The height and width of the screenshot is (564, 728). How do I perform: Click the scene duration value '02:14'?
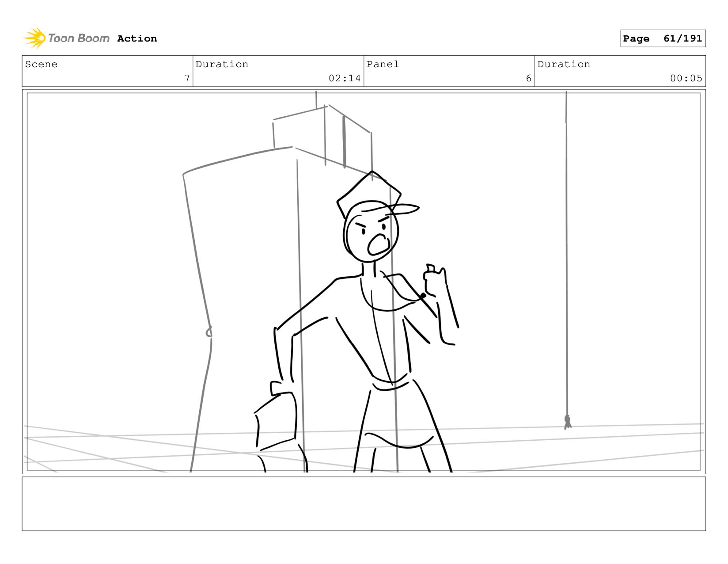[x=345, y=78]
